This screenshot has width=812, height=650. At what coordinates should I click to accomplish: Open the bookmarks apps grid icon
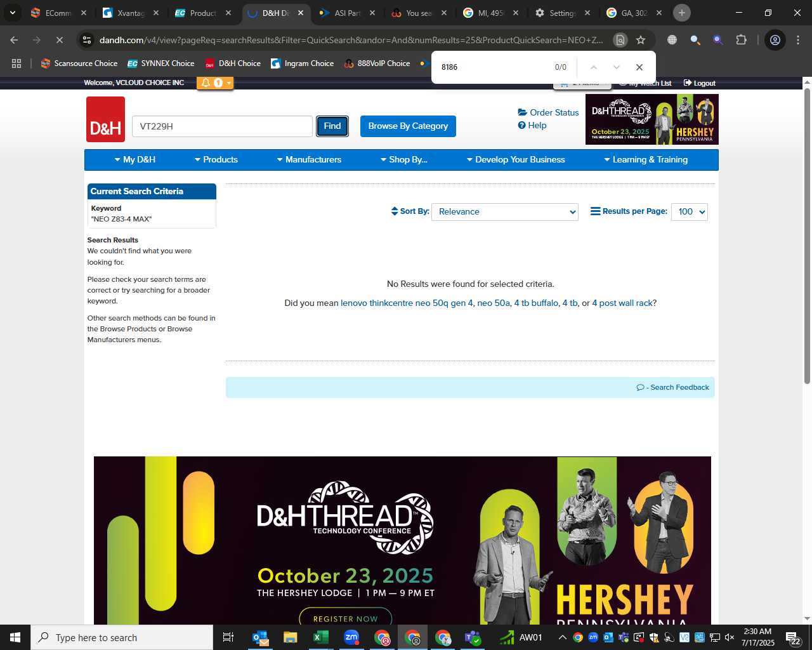pyautogui.click(x=16, y=63)
